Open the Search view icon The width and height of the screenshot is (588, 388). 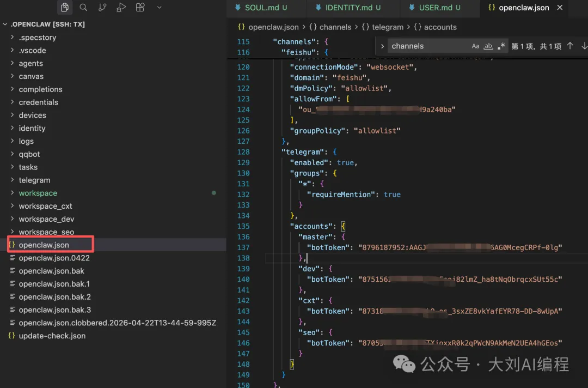83,8
